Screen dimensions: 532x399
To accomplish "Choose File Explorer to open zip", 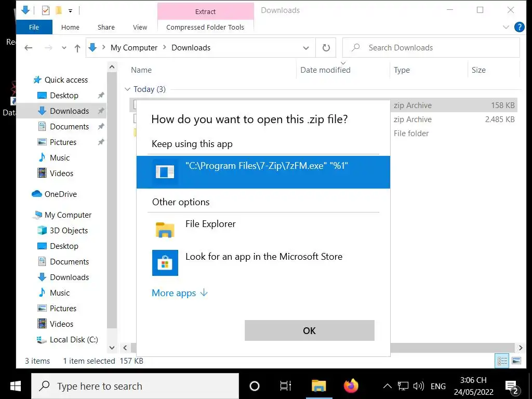I will 263,229.
